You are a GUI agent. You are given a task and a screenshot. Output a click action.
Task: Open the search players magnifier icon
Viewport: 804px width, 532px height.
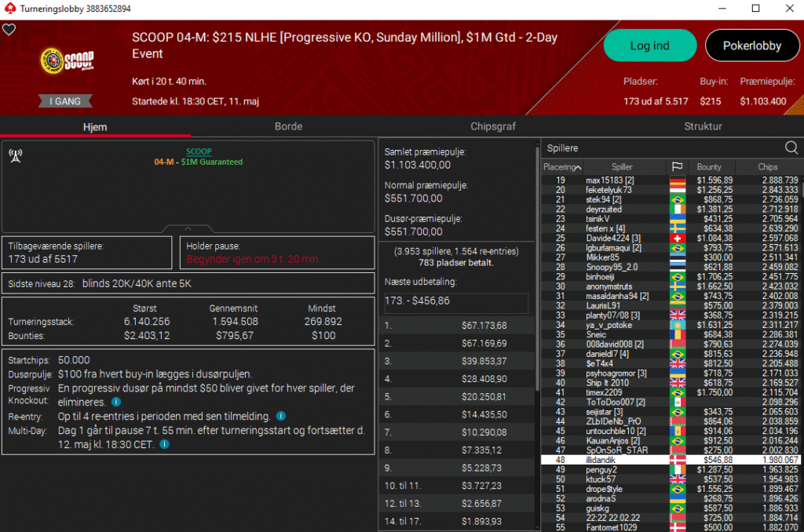[791, 148]
